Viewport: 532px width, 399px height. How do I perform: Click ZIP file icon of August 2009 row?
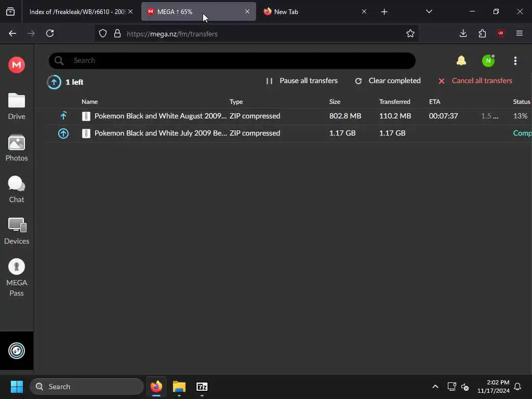[x=86, y=116]
